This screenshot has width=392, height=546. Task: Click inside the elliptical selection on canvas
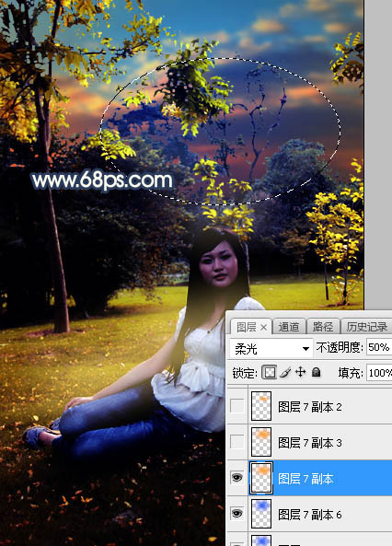(x=220, y=132)
